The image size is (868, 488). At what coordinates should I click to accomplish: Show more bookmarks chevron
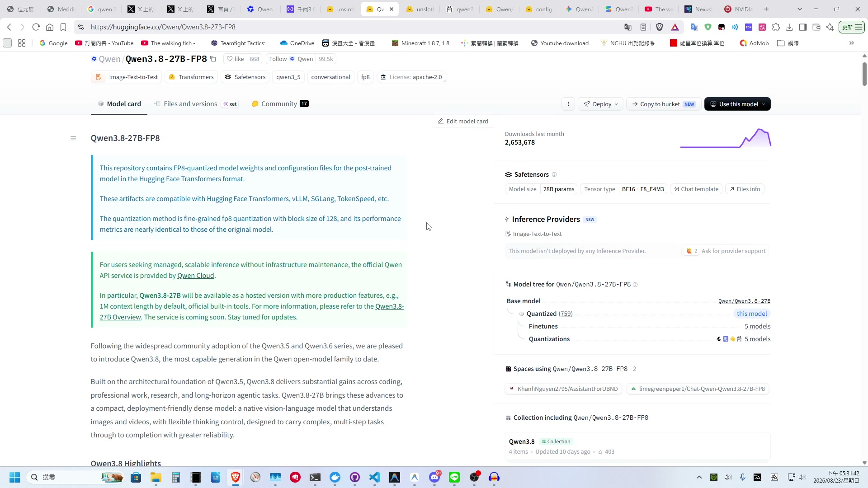(x=852, y=43)
